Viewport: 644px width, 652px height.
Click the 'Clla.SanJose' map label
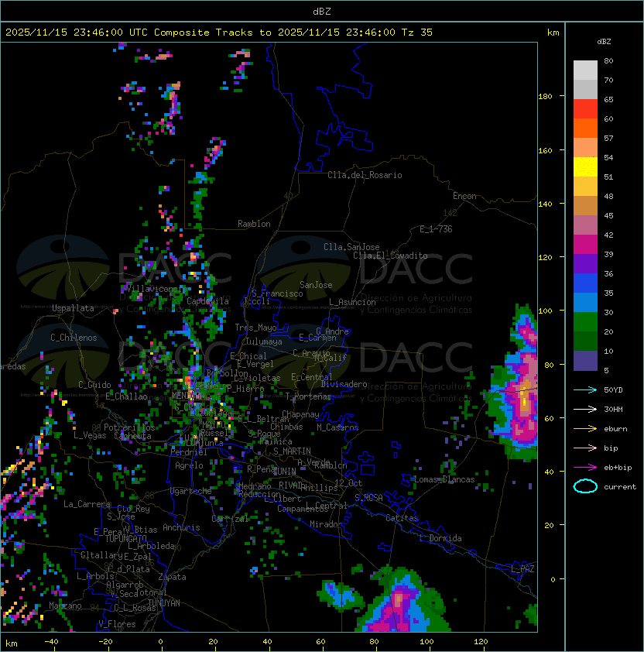coord(351,247)
